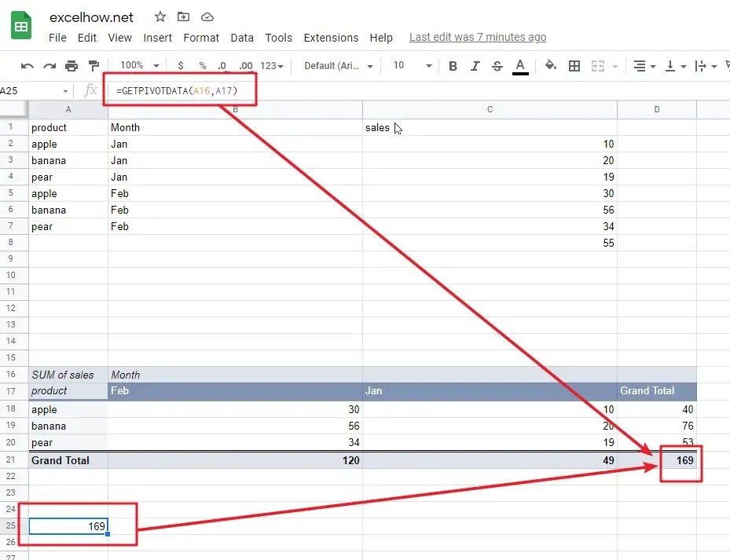Viewport: 730px width, 560px height.
Task: Expand the font family dropdown
Action: (338, 66)
